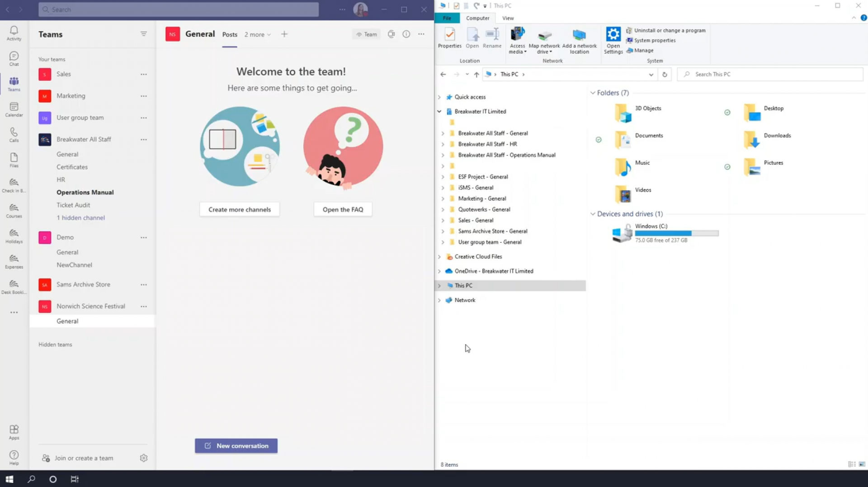The image size is (868, 487).
Task: Open more options for Sales team
Action: (144, 74)
